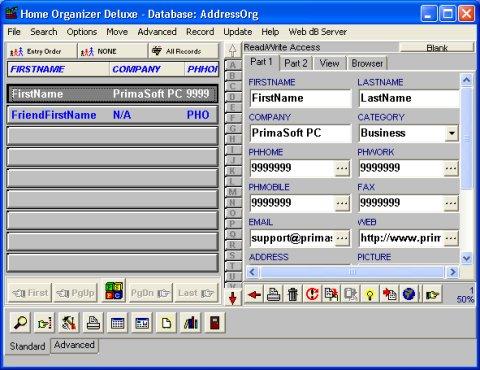This screenshot has width=480, height=370.
Task: Click the All Records filter button
Action: pyautogui.click(x=184, y=51)
